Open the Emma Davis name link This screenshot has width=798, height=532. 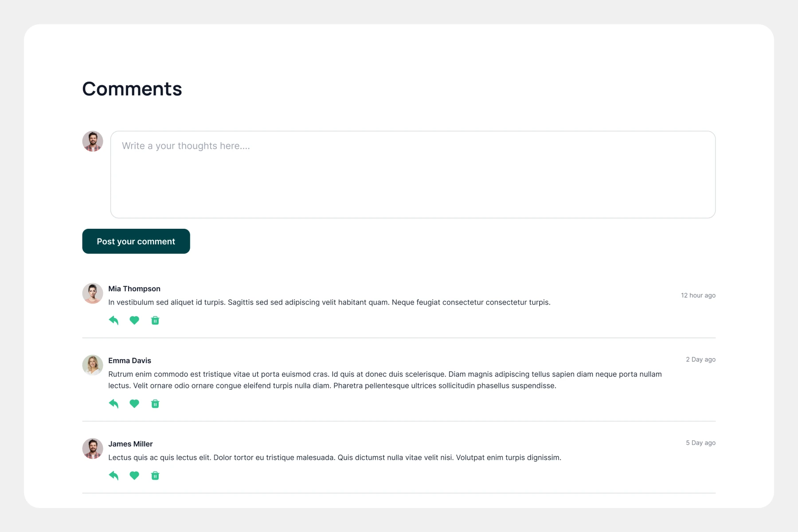[129, 360]
